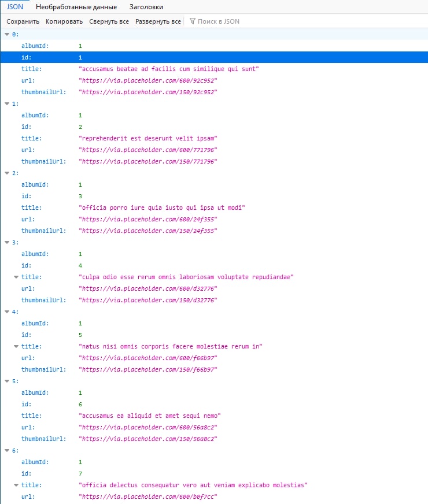Click url value ending 600/771796
The height and width of the screenshot is (504, 428).
[148, 150]
